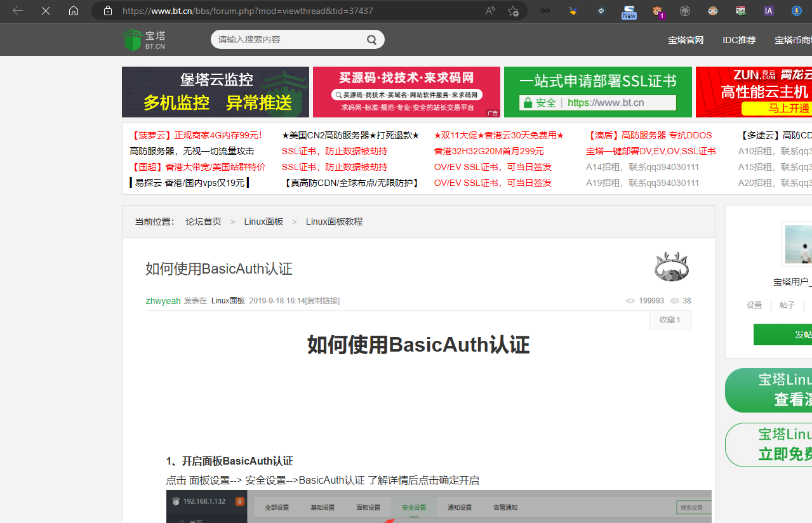
Task: Open the 【滴盾】高防服务器 专抗DDOS link
Action: click(x=649, y=135)
